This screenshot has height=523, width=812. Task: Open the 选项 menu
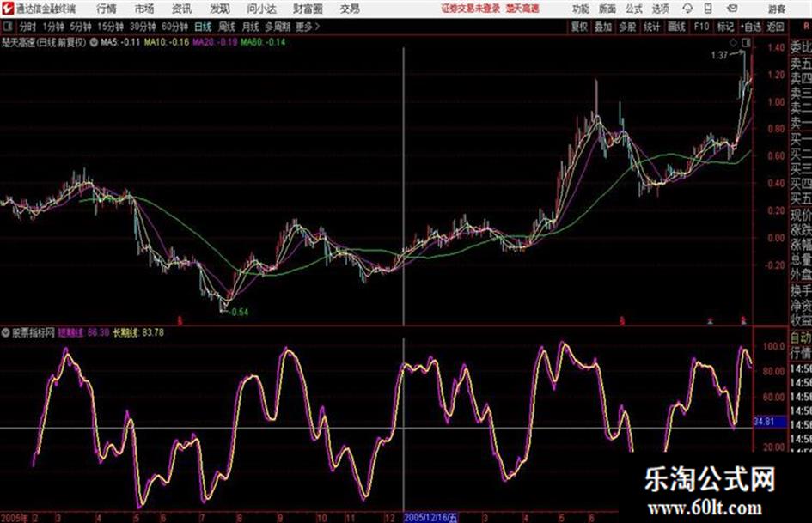tap(660, 9)
